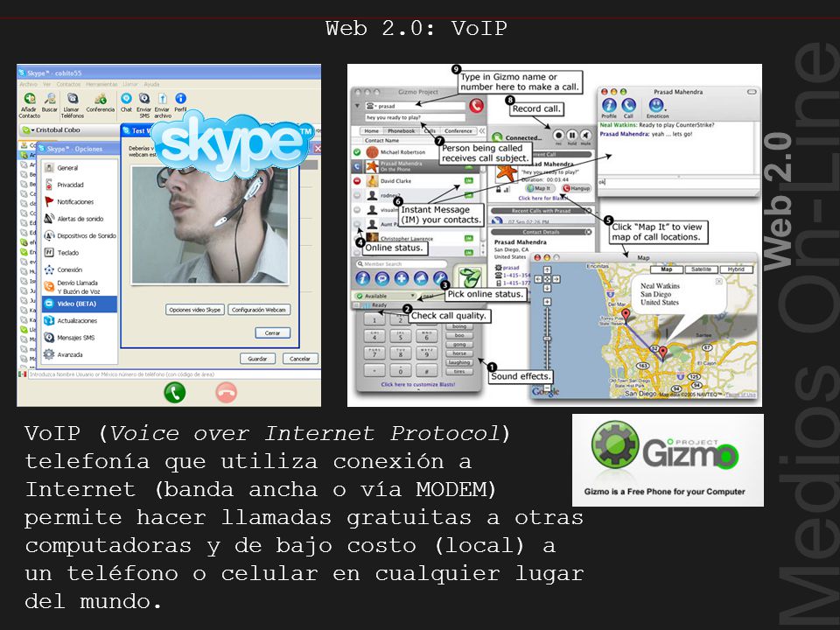This screenshot has height=630, width=840.
Task: Click the Skype username or phone input field
Action: [x=174, y=374]
